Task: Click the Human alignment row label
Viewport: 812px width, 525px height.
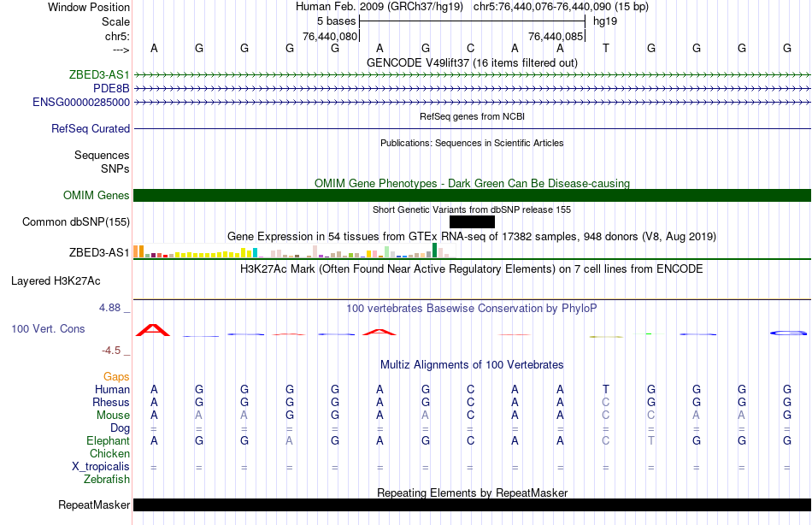Action: pyautogui.click(x=112, y=389)
